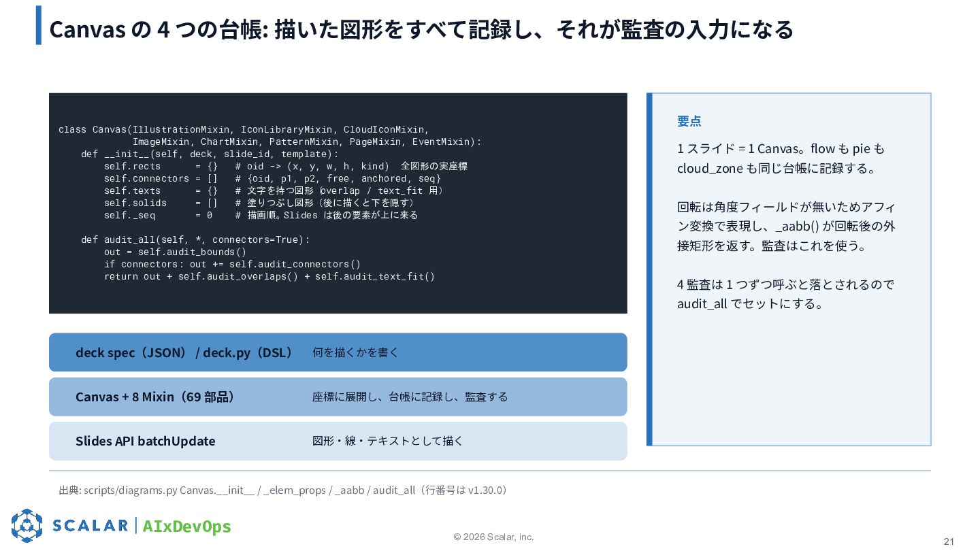Viewport: 980px width, 551px height.
Task: Select the Canvas + 8 Mixin layer bar
Action: click(338, 397)
